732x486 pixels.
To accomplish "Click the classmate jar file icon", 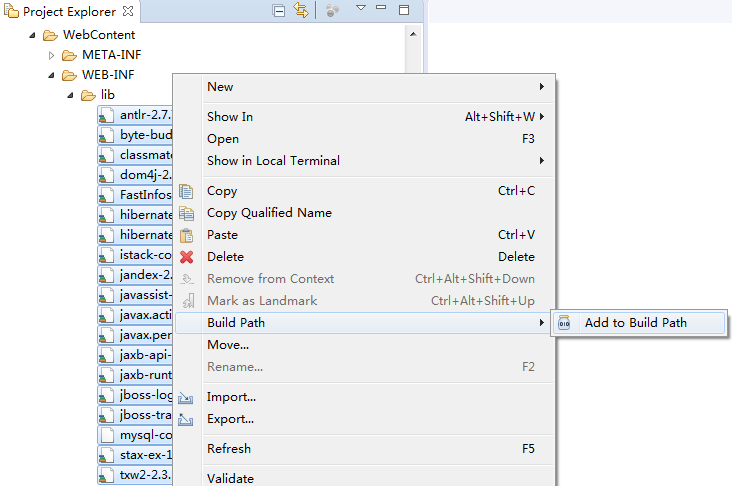I will [106, 155].
